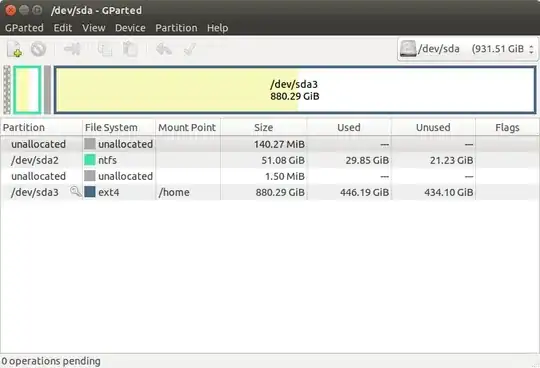The height and width of the screenshot is (368, 540).
Task: Open the /dev/sda device dropdown
Action: [468, 49]
